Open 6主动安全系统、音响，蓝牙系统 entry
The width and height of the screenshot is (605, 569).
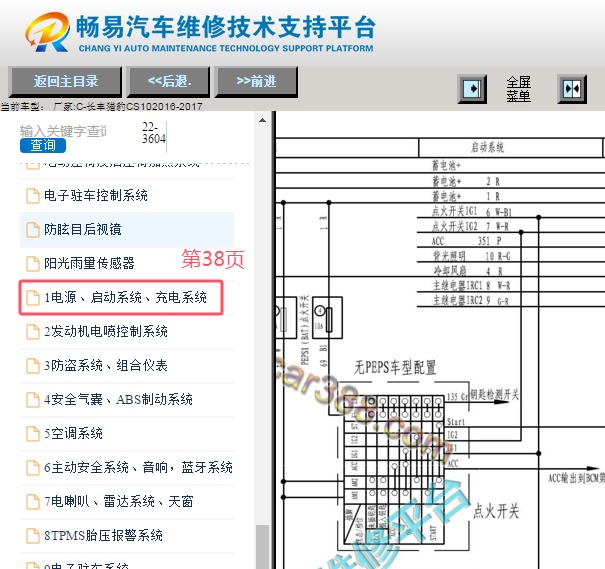[138, 467]
